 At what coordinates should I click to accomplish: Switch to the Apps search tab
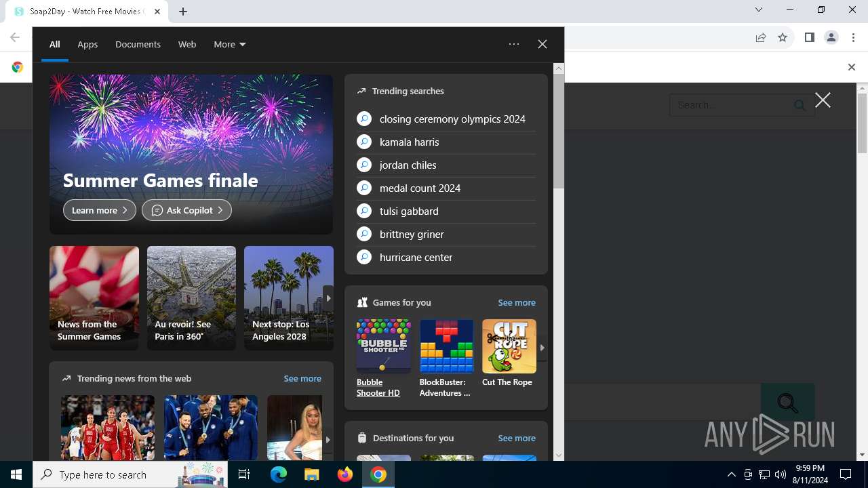coord(87,44)
